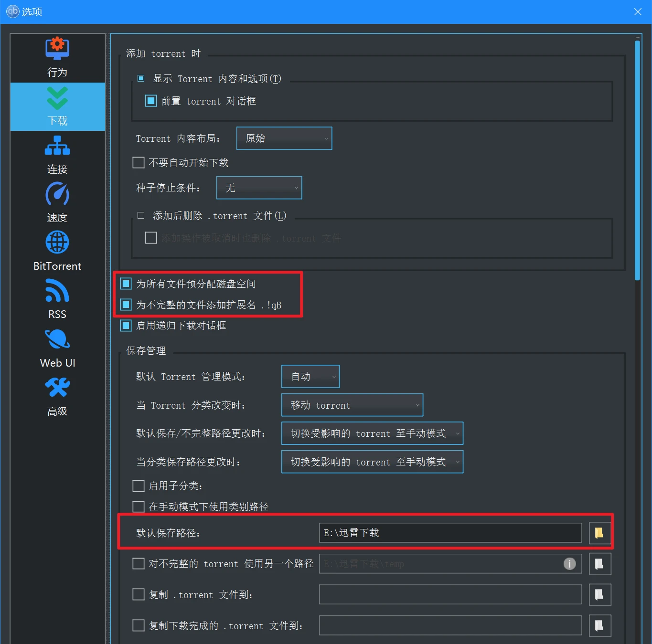Toggle 为所有文件预分配磁盘空间 checkbox
The width and height of the screenshot is (652, 644).
(x=126, y=284)
